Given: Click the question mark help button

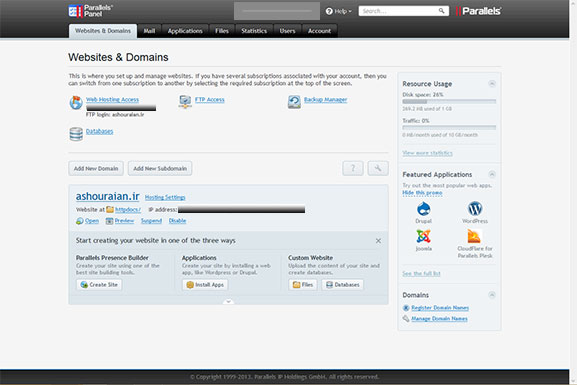Looking at the screenshot, I should (x=353, y=168).
